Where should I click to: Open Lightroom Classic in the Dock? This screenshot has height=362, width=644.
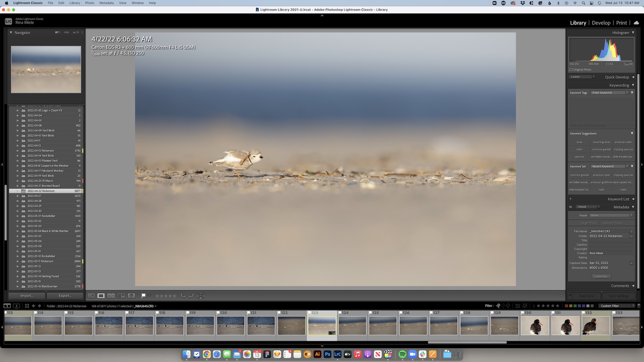coord(337,354)
